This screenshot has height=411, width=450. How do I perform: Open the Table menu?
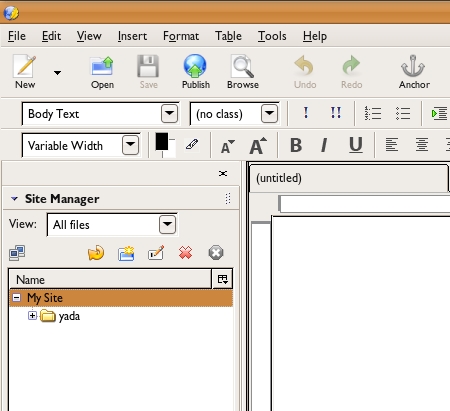tap(228, 36)
